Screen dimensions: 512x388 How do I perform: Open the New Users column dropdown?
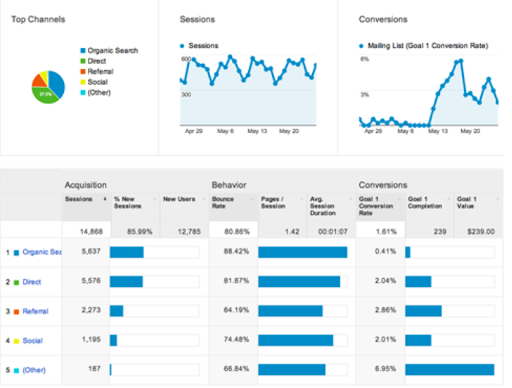point(204,199)
